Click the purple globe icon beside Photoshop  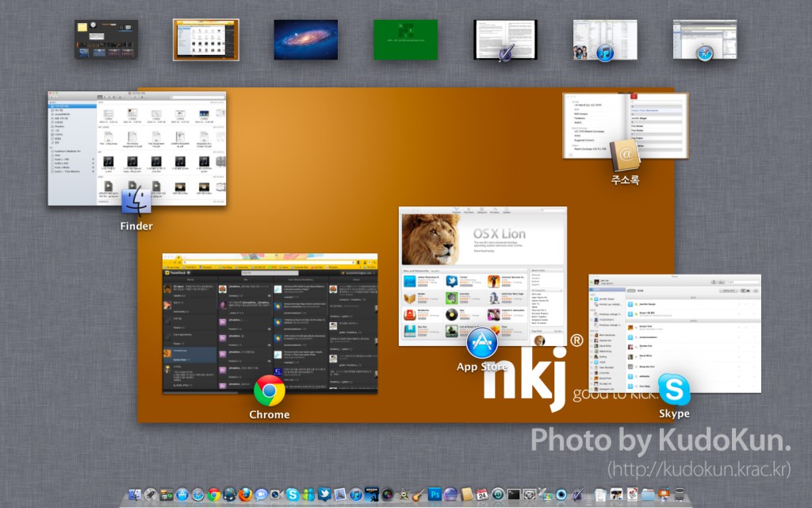(x=450, y=495)
